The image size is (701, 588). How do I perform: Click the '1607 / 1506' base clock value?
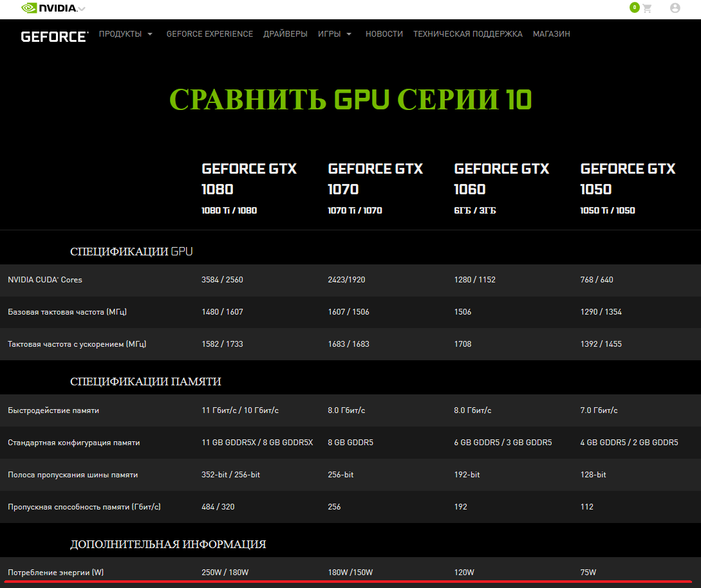[x=349, y=312]
